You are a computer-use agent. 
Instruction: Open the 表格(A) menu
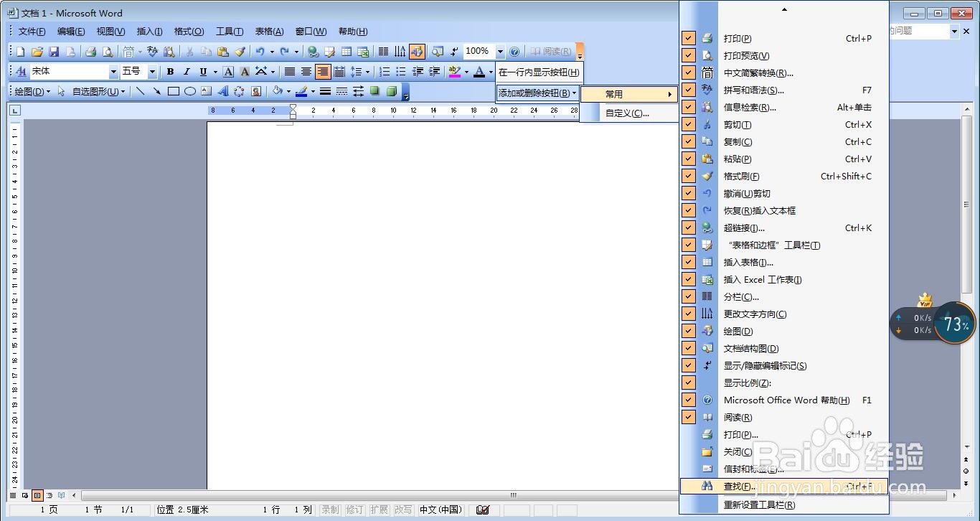click(269, 32)
